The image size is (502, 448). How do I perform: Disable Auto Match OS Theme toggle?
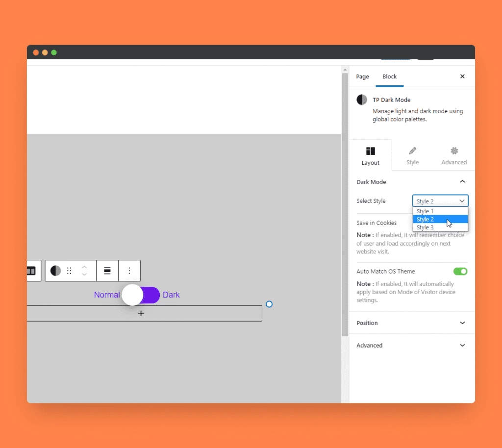point(460,272)
